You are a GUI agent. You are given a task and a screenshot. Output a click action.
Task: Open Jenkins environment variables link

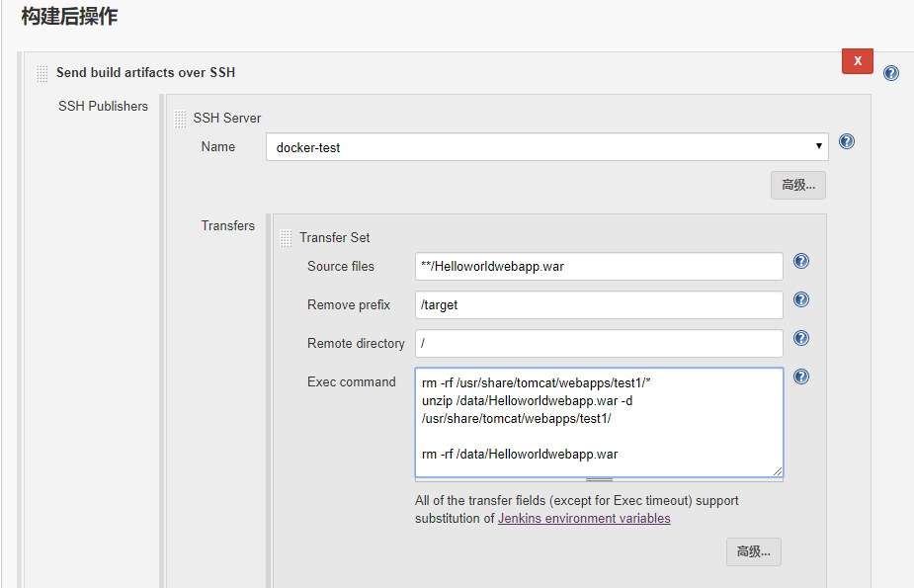583,519
